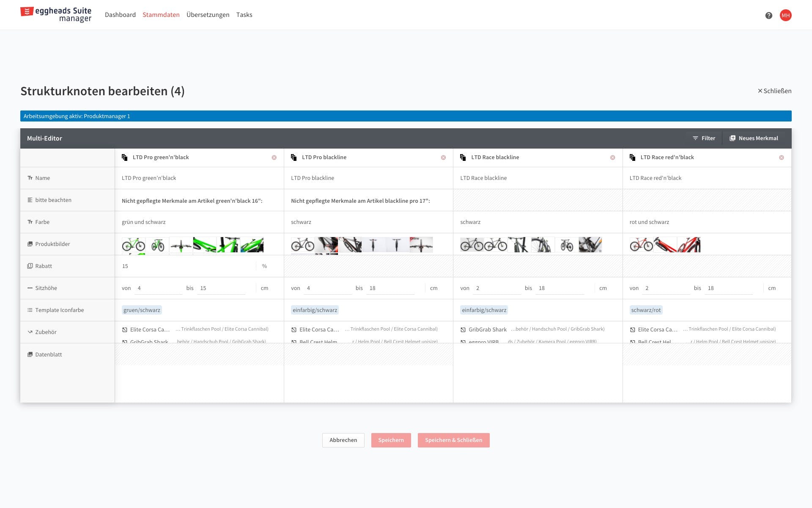
Task: Remove LTD Pro blackline column via x icon
Action: 443,157
